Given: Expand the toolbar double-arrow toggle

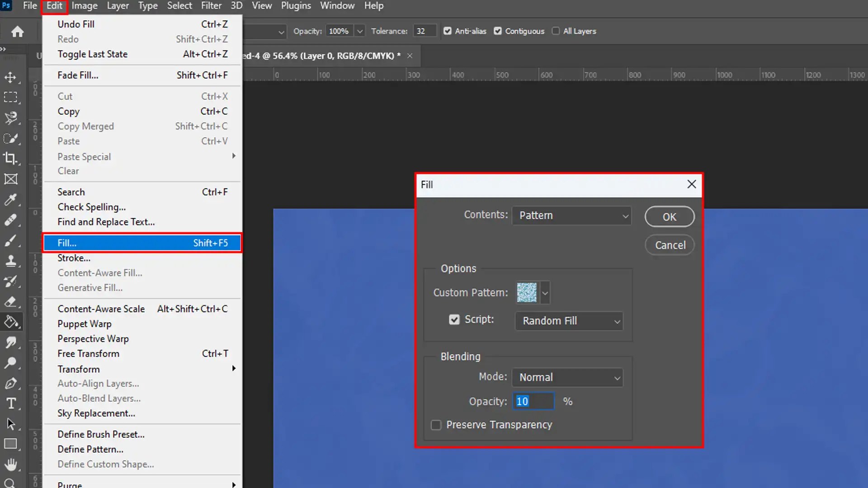Looking at the screenshot, I should click(x=3, y=49).
